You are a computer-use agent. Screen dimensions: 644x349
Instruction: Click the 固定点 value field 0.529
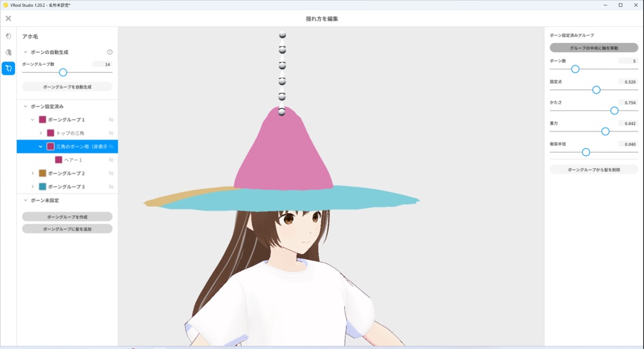pyautogui.click(x=628, y=82)
